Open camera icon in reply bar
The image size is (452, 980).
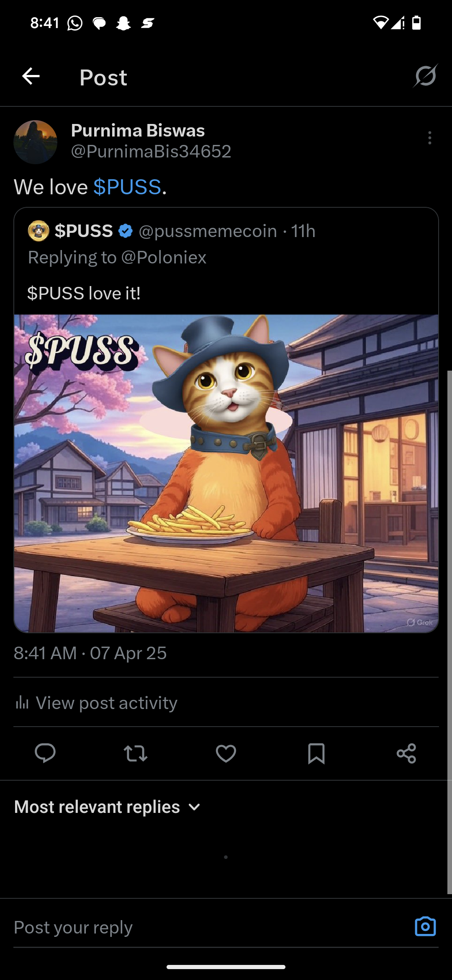point(425,926)
